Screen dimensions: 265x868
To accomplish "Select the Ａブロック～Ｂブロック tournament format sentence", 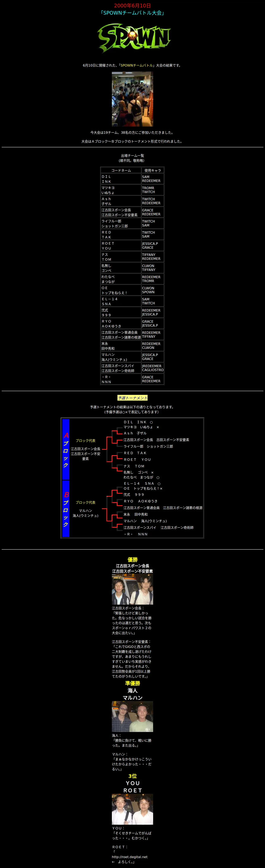I will click(x=132, y=141).
